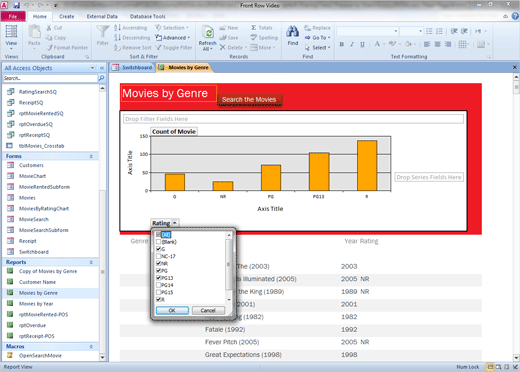Viewport: 520px width, 372px height.
Task: Activate the Format Painter
Action: (67, 48)
